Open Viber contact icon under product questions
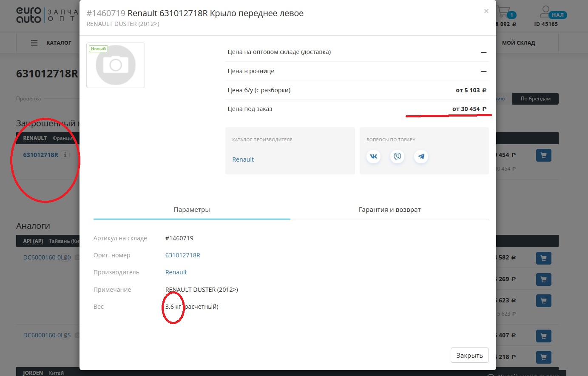588x376 pixels. (x=397, y=156)
